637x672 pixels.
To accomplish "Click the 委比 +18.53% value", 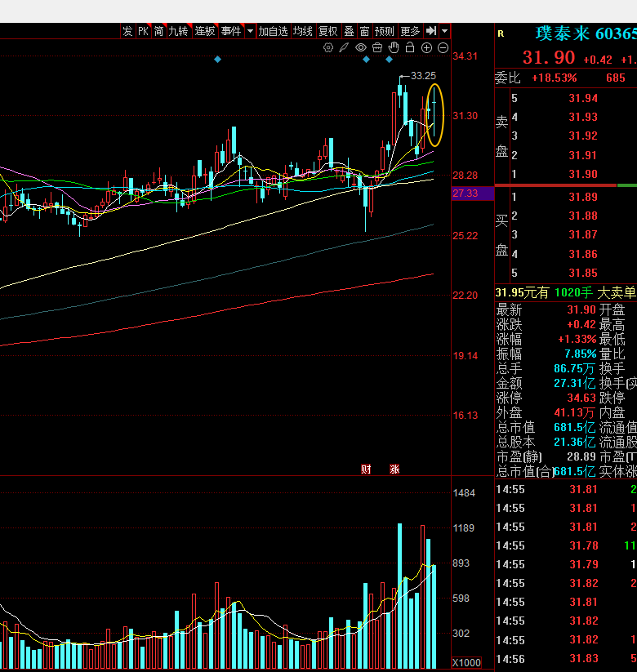I will click(555, 78).
